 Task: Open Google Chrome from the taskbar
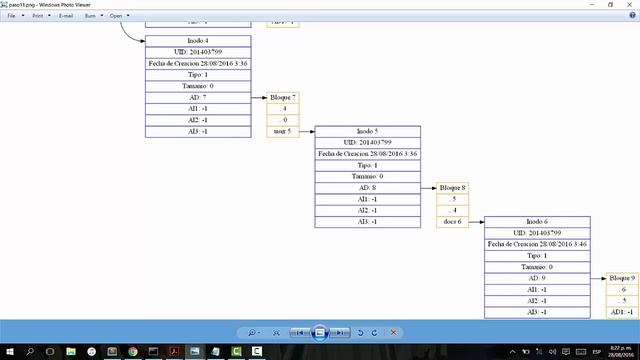(133, 351)
